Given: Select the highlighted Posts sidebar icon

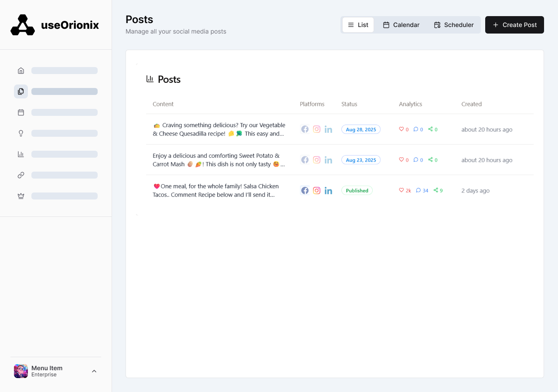Looking at the screenshot, I should pos(21,91).
